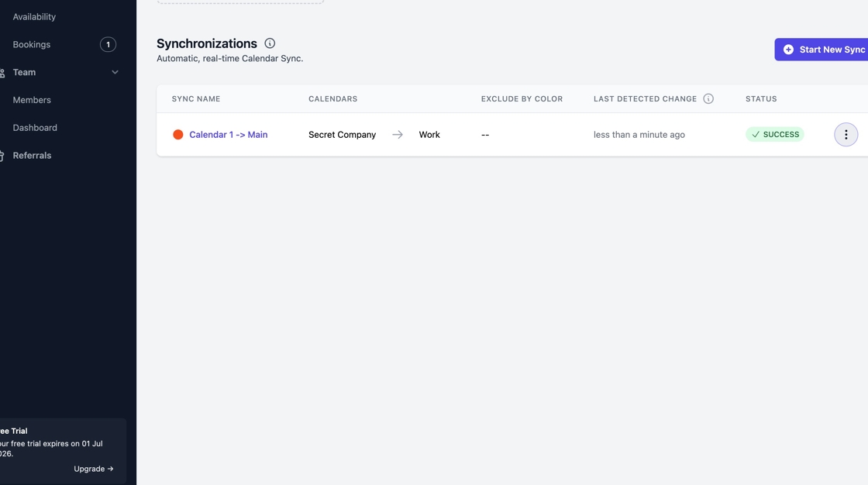This screenshot has width=868, height=485.
Task: Click the info icon beside Synchronizations heading
Action: 270,43
